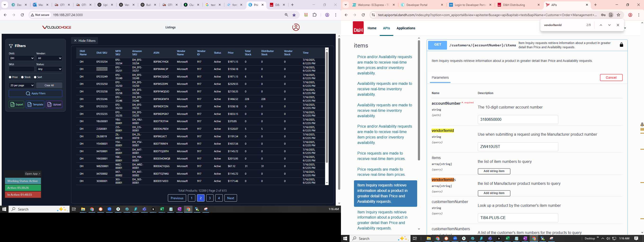Go to previous find-in-page match

click(601, 25)
